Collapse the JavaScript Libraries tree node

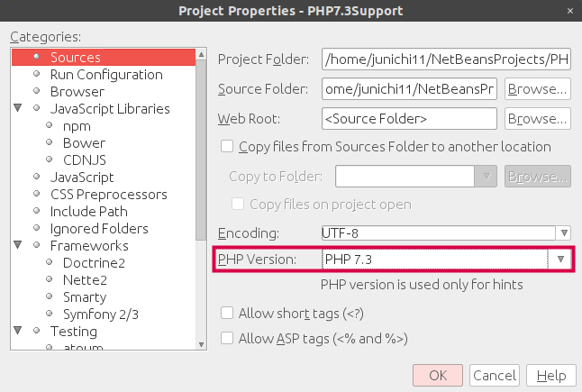[x=16, y=109]
